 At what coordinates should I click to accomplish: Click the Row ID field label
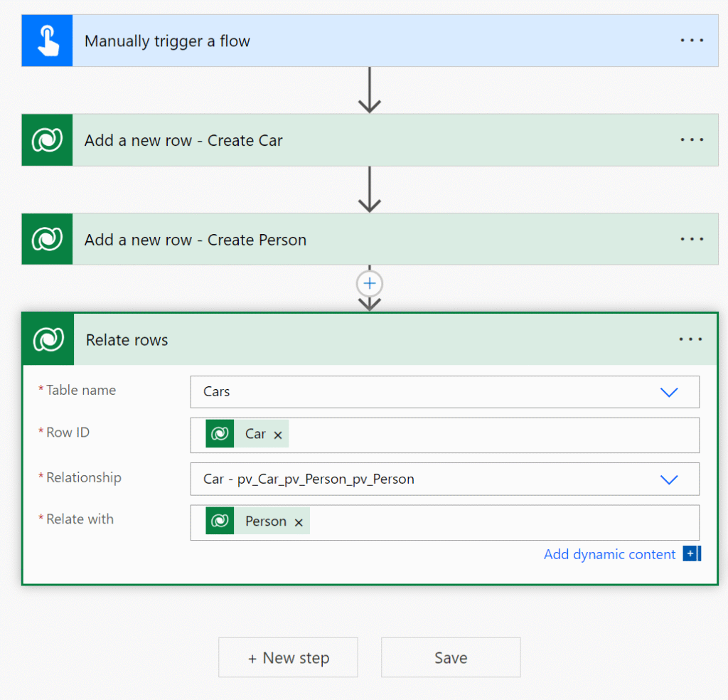(68, 433)
